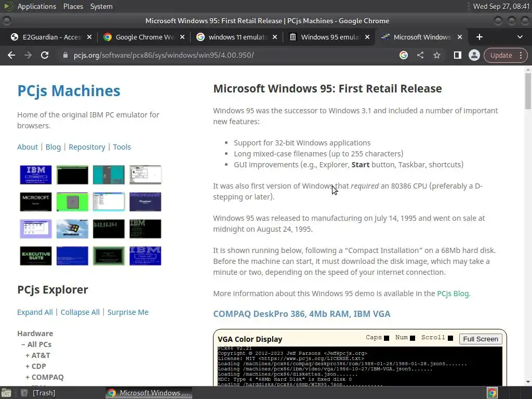Image resolution: width=532 pixels, height=399 pixels.
Task: Expand the AT&T tree node
Action: (37, 355)
